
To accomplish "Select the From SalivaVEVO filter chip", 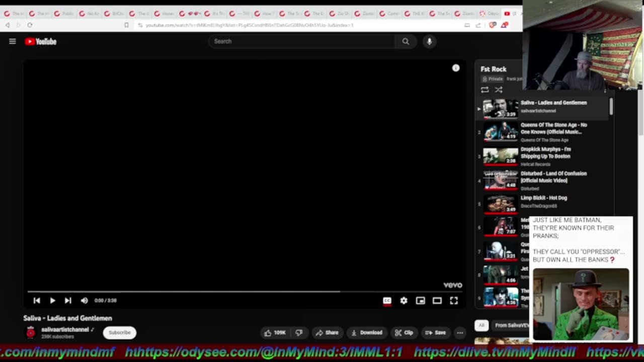I will click(511, 325).
